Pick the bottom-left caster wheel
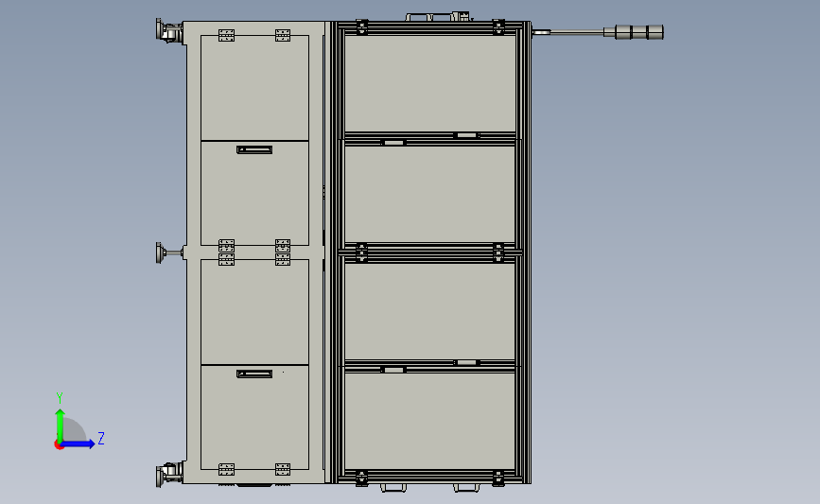The height and width of the screenshot is (504, 820). click(x=169, y=474)
